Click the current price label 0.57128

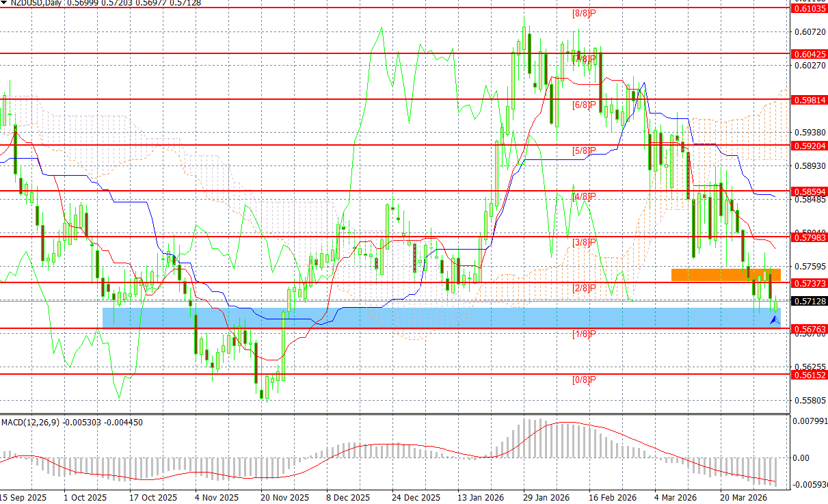(810, 301)
